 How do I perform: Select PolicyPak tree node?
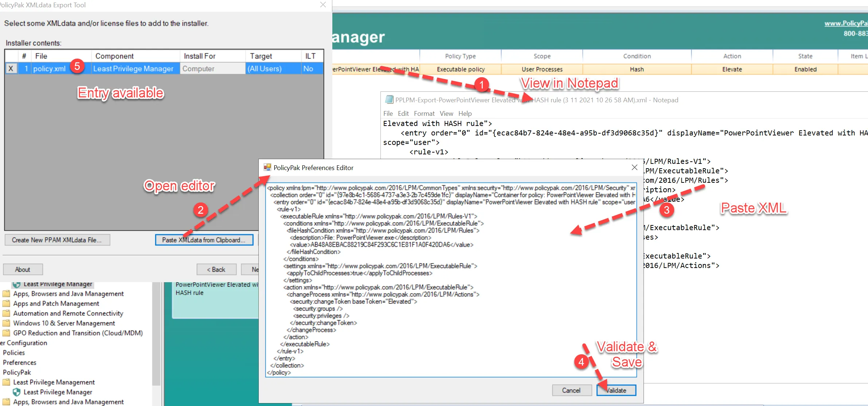pos(17,372)
